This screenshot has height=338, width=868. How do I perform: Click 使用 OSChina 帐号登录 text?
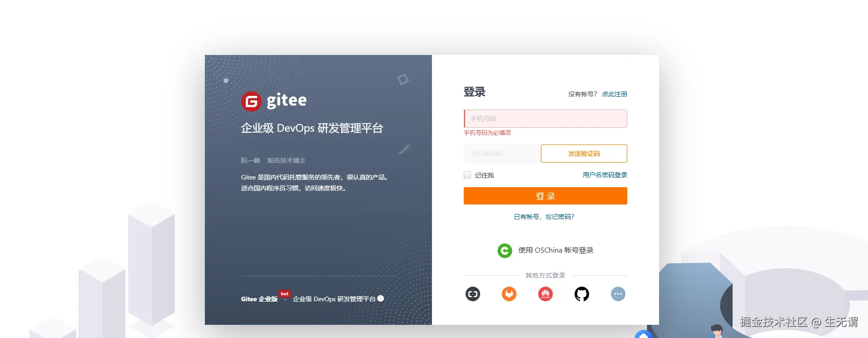click(x=556, y=250)
